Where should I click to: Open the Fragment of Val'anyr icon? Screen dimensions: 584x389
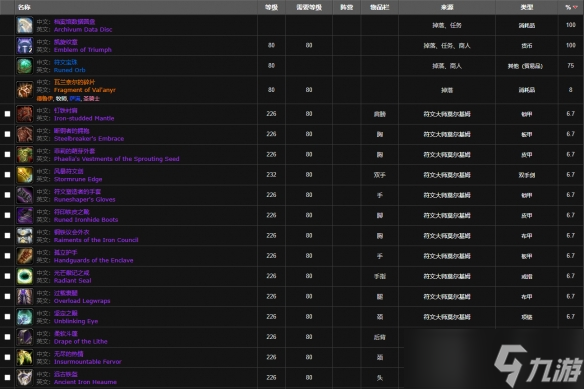coord(25,90)
